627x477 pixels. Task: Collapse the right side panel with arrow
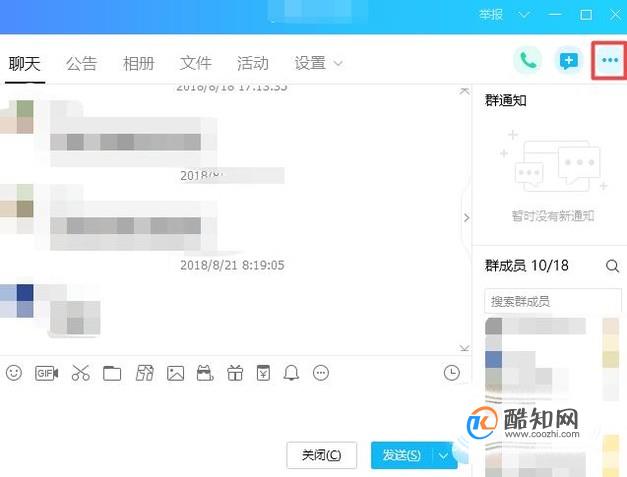tap(466, 218)
